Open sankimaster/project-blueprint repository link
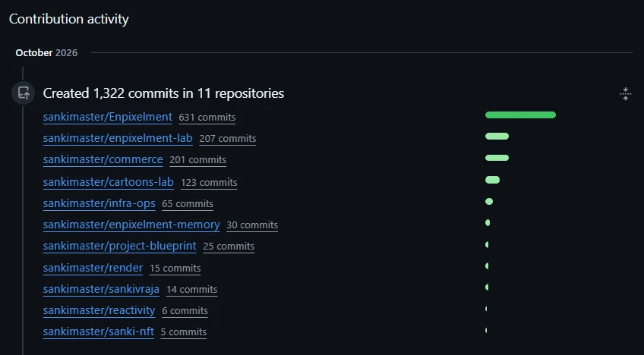This screenshot has height=355, width=644. pos(120,246)
